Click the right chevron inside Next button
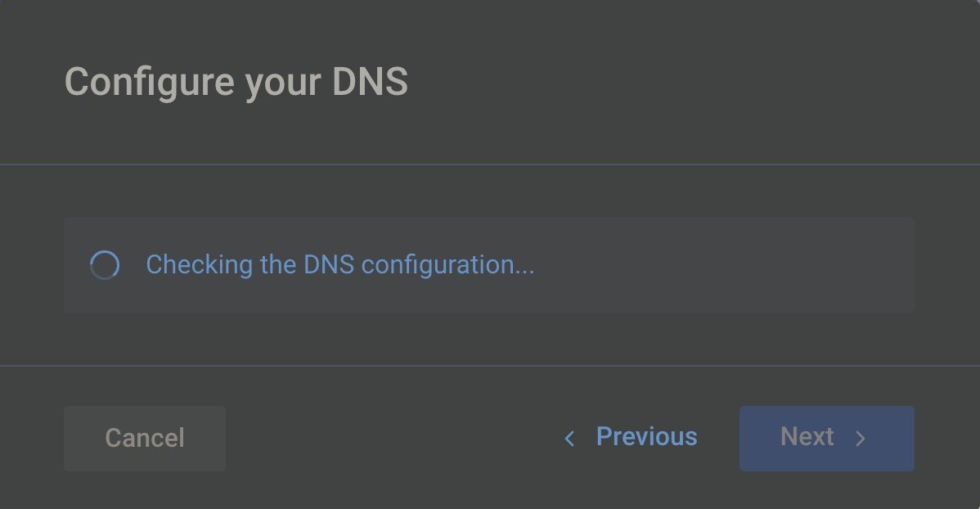This screenshot has width=980, height=509. pyautogui.click(x=860, y=439)
